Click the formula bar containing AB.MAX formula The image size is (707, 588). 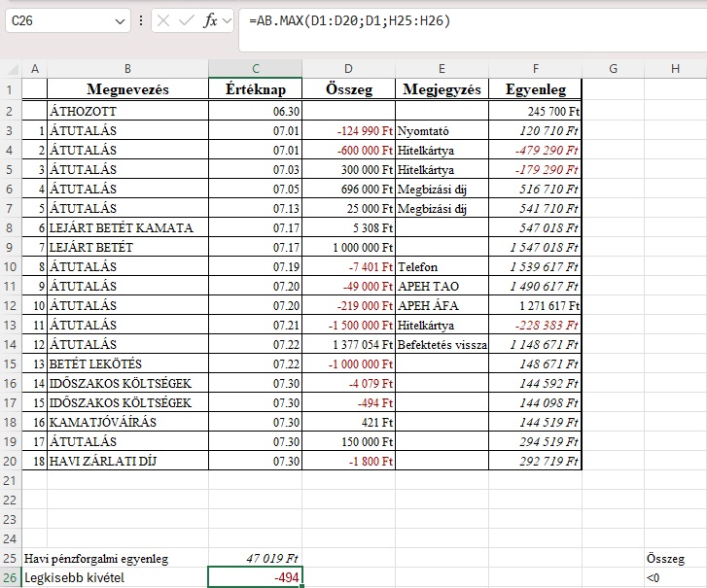click(x=467, y=20)
